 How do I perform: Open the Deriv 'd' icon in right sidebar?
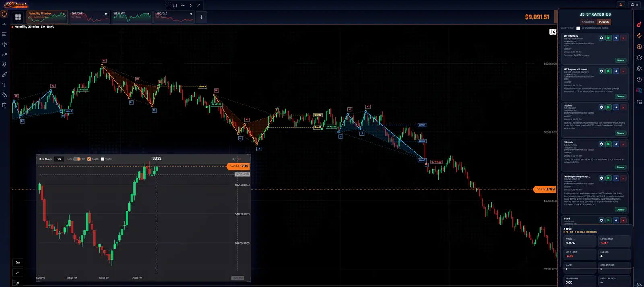639,25
